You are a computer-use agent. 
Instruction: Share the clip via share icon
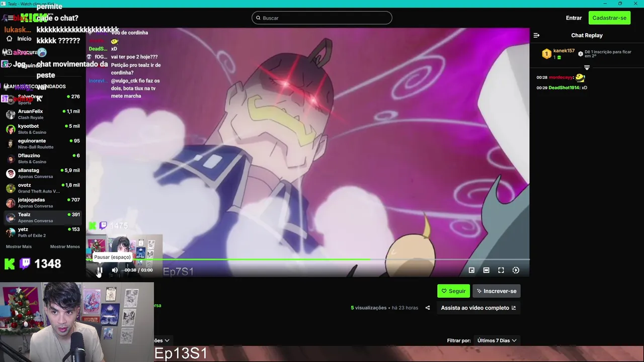428,308
